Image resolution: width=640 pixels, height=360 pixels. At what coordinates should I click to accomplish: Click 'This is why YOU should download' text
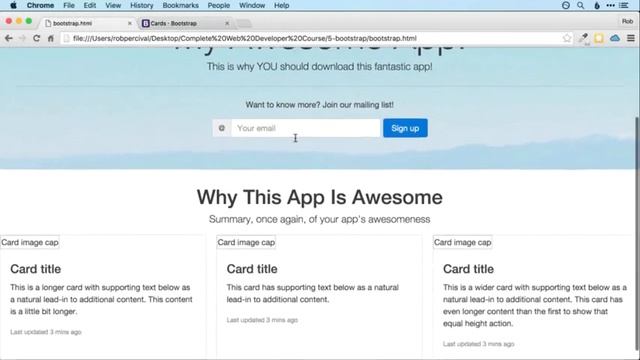pyautogui.click(x=320, y=67)
